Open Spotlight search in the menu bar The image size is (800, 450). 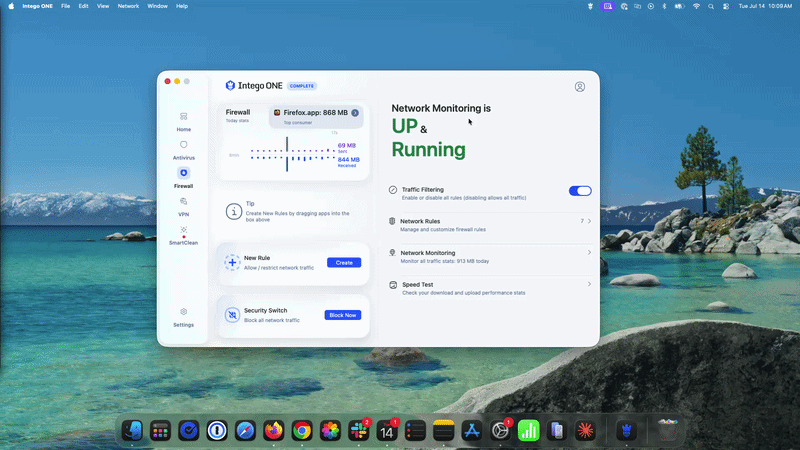tap(711, 6)
